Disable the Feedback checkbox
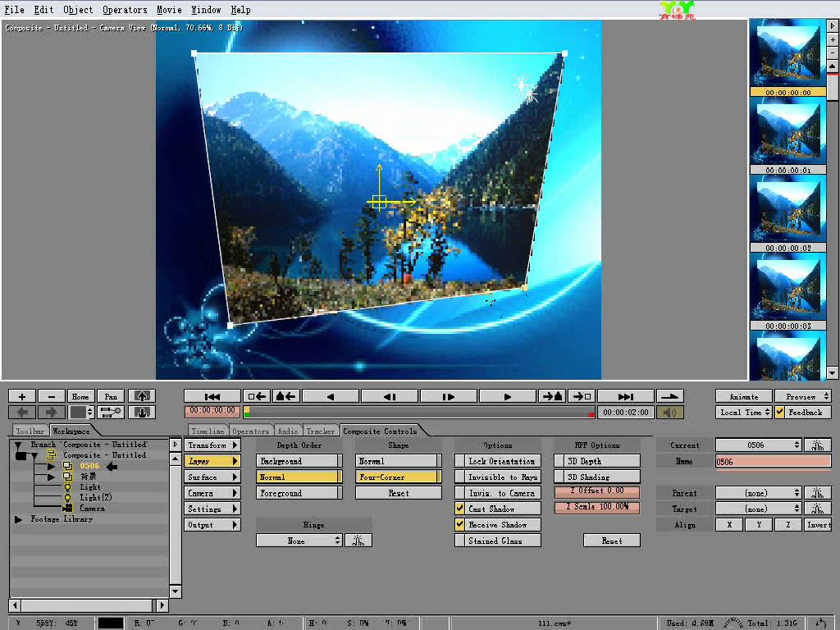This screenshot has width=840, height=630. click(780, 413)
